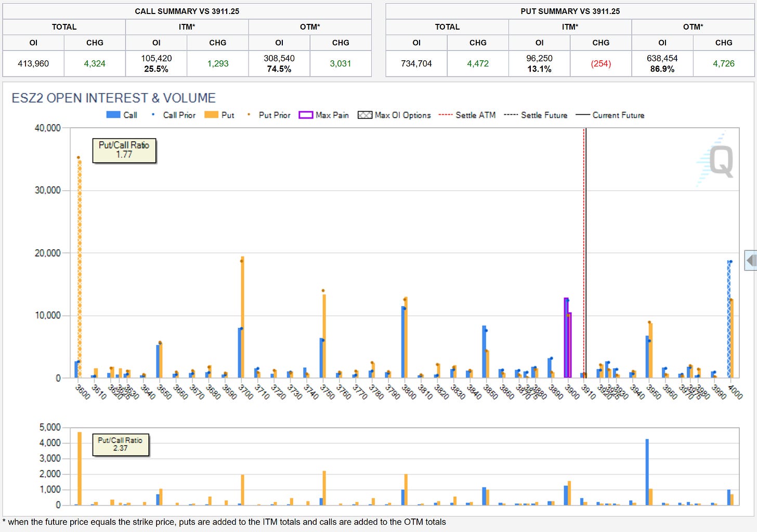Click the Put/Call Ratio 2.37 box
The image size is (757, 532).
point(120,444)
